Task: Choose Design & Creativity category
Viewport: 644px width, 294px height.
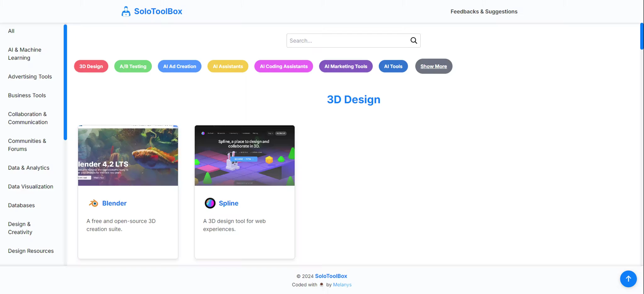Action: pos(20,228)
